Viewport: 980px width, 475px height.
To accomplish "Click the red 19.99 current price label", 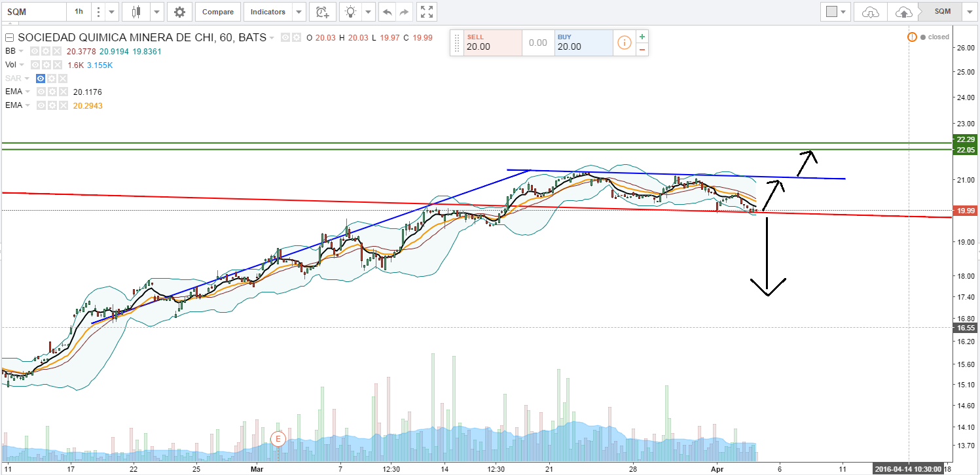I will tap(966, 211).
